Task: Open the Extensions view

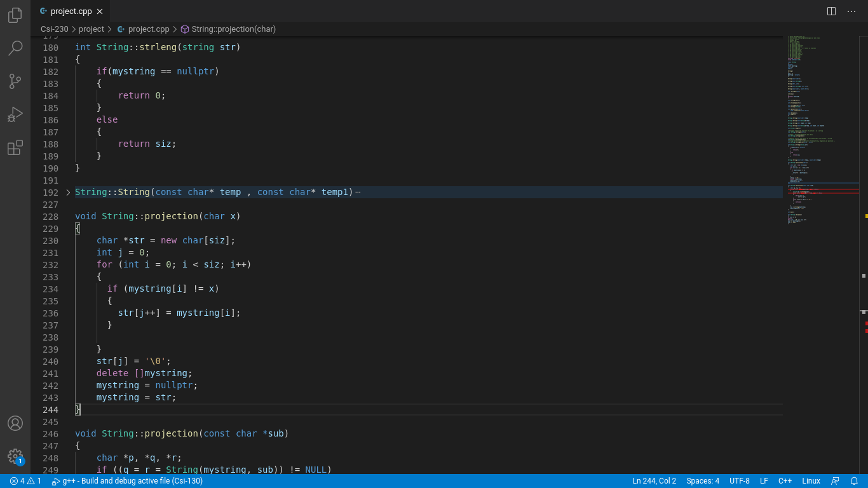Action: tap(15, 147)
